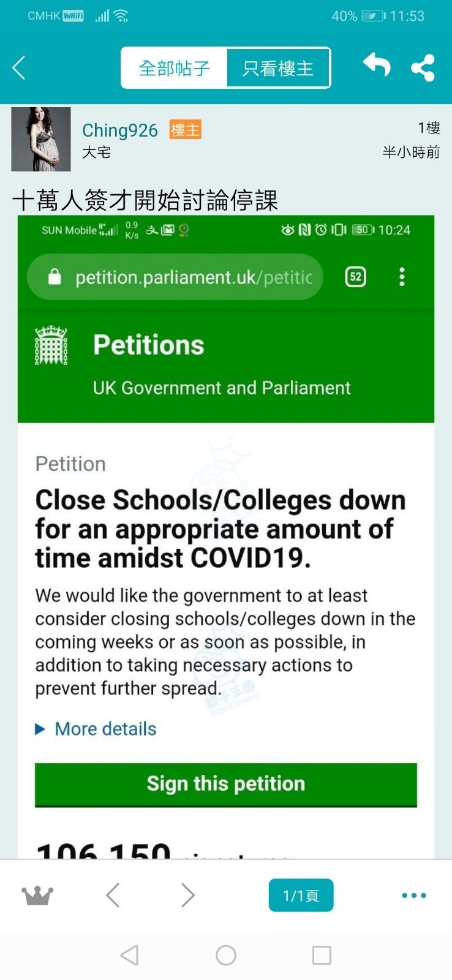This screenshot has height=980, width=452.
Task: Open the 1/1頁 page selector
Action: click(301, 895)
